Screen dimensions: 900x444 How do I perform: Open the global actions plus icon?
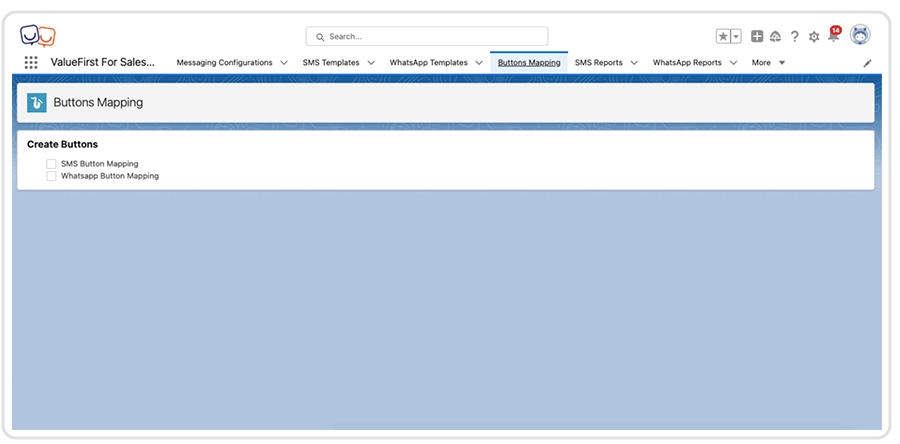pyautogui.click(x=757, y=36)
